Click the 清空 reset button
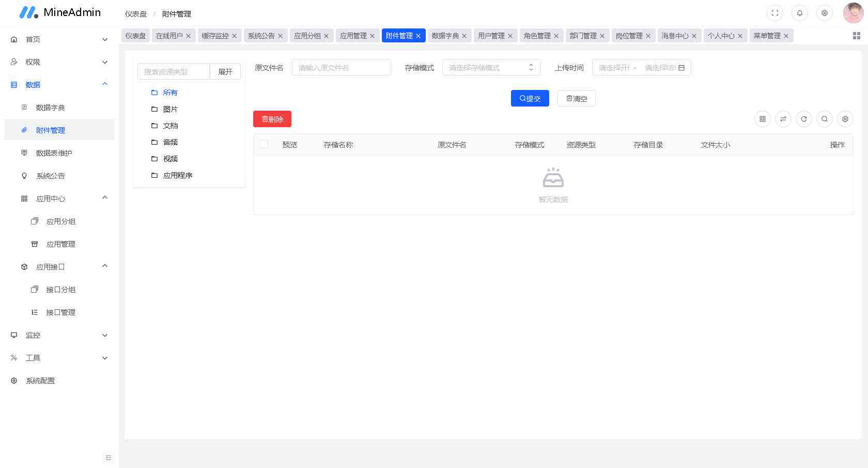868x468 pixels. pos(577,98)
